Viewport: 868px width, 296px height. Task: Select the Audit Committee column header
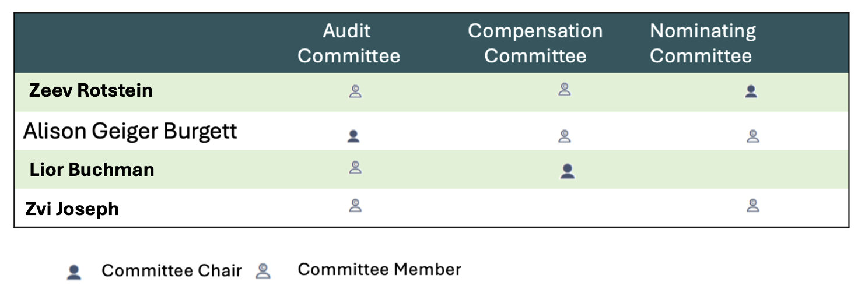[x=349, y=43]
